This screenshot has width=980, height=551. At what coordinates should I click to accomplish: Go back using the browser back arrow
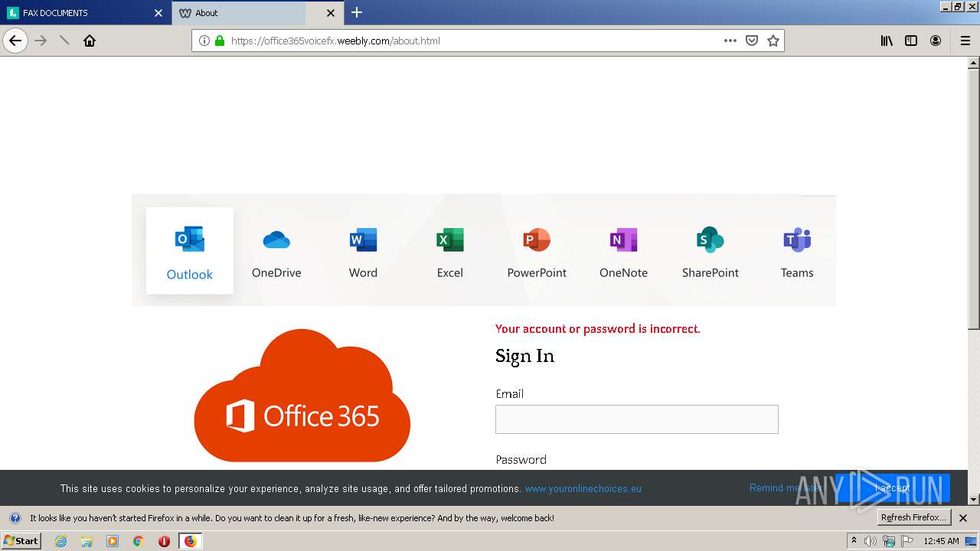tap(15, 41)
